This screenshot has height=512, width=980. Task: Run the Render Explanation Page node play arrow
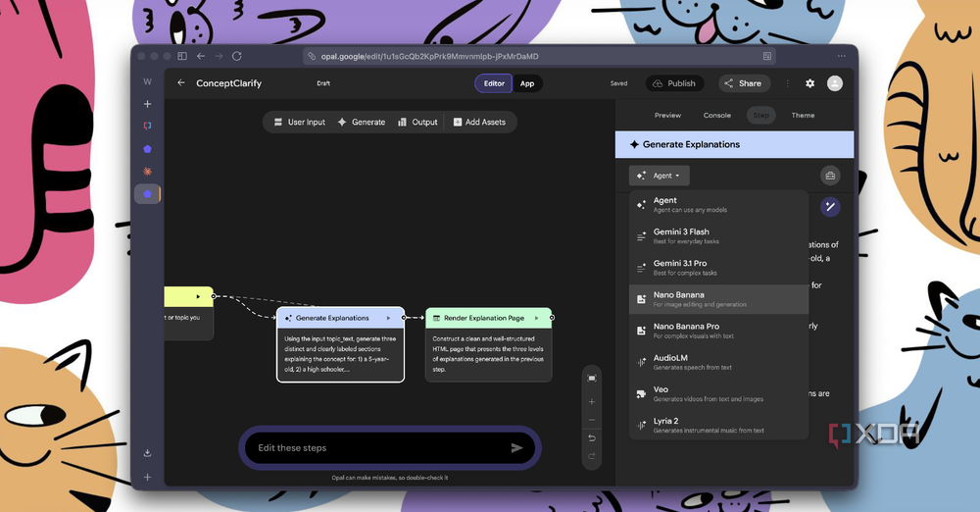(536, 318)
